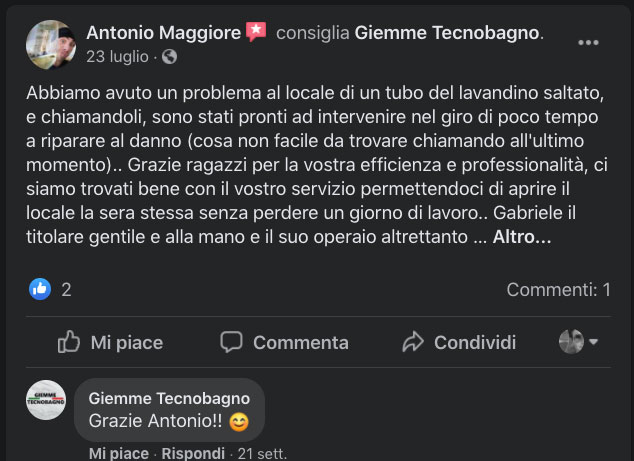Click the 23 luglio post date link
Image resolution: width=634 pixels, height=461 pixels.
coord(119,56)
